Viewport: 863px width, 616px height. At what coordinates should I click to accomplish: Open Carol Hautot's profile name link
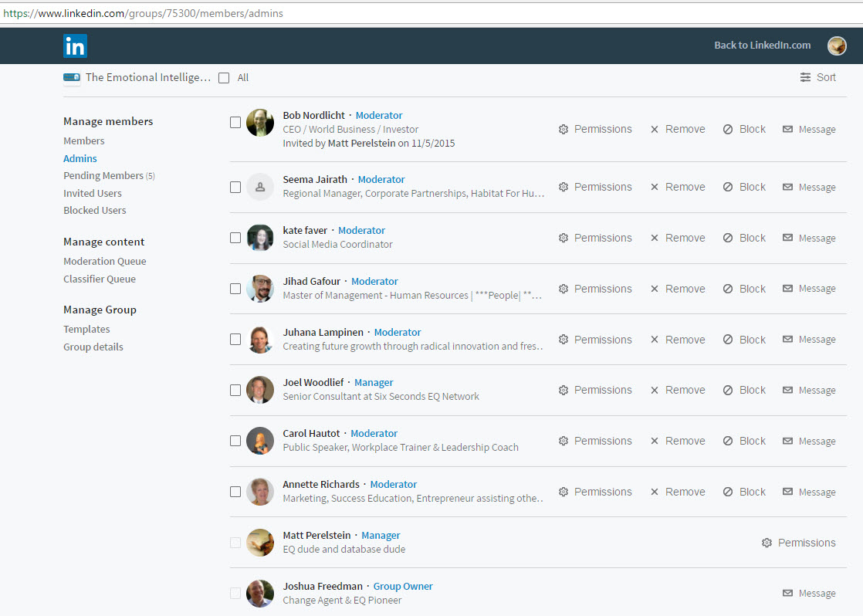(311, 434)
